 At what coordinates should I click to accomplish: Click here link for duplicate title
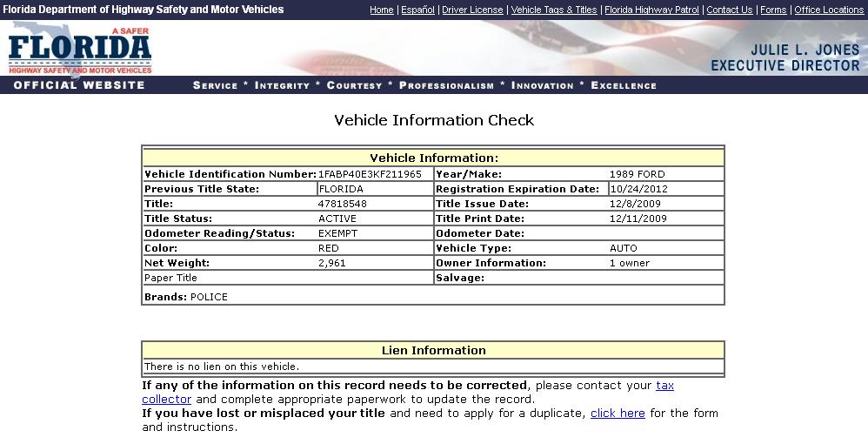point(618,414)
